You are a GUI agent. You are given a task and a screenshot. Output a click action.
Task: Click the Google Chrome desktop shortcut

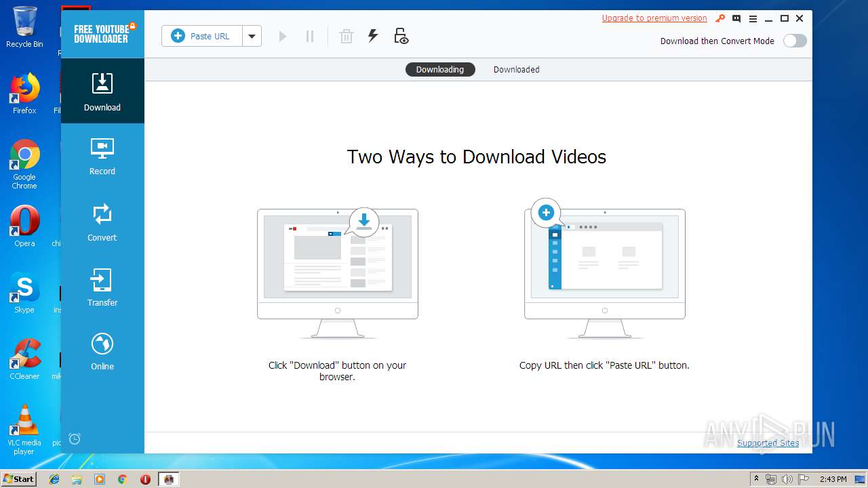click(24, 165)
